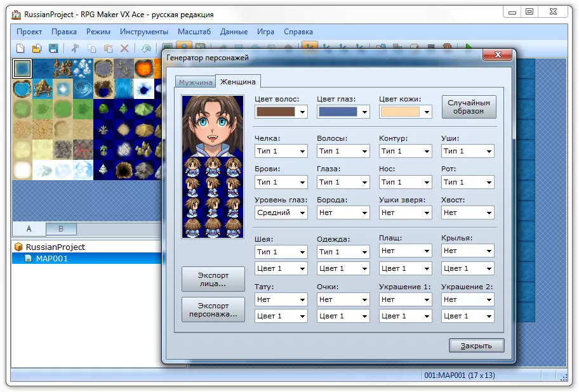Choose the iceberg-in-water tile in palette
The width and height of the screenshot is (579, 392).
[x=83, y=69]
